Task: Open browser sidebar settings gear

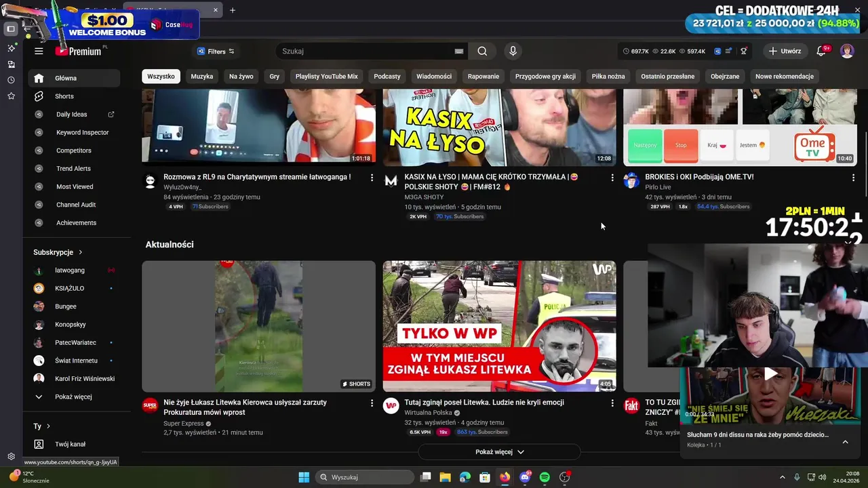Action: tap(11, 457)
